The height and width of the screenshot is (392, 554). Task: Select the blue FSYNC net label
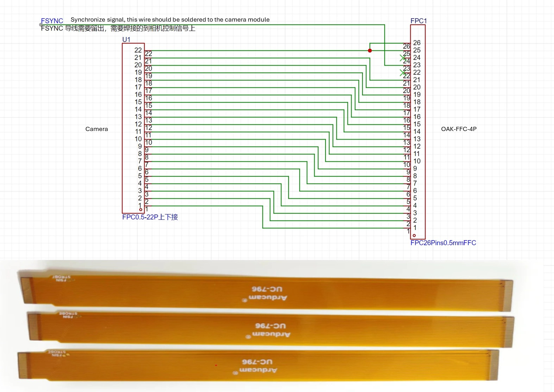(x=52, y=21)
